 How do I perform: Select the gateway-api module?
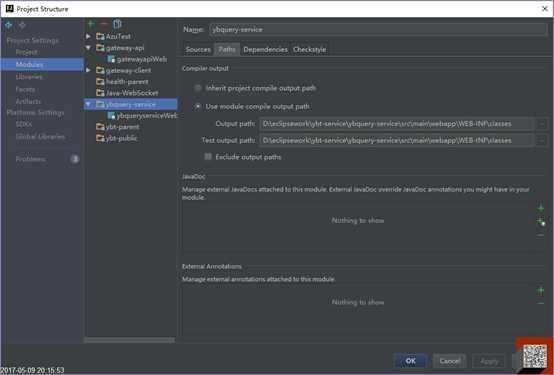point(125,48)
